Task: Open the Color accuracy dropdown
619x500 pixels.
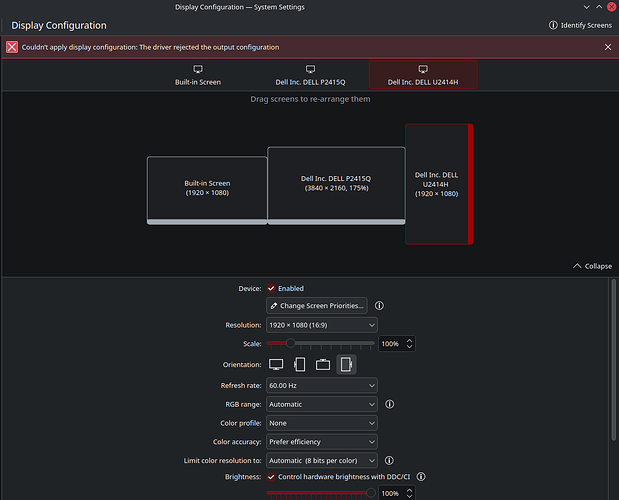Action: [x=321, y=441]
